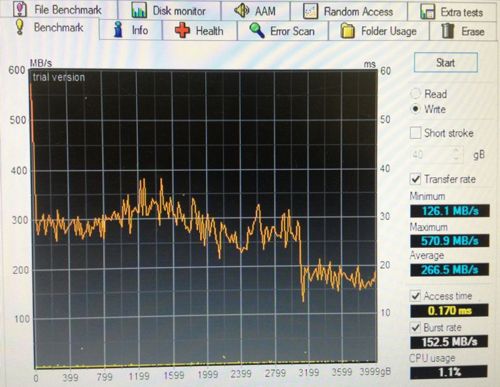The height and width of the screenshot is (387, 500).
Task: Click the Folder Usage folder icon
Action: (x=348, y=31)
